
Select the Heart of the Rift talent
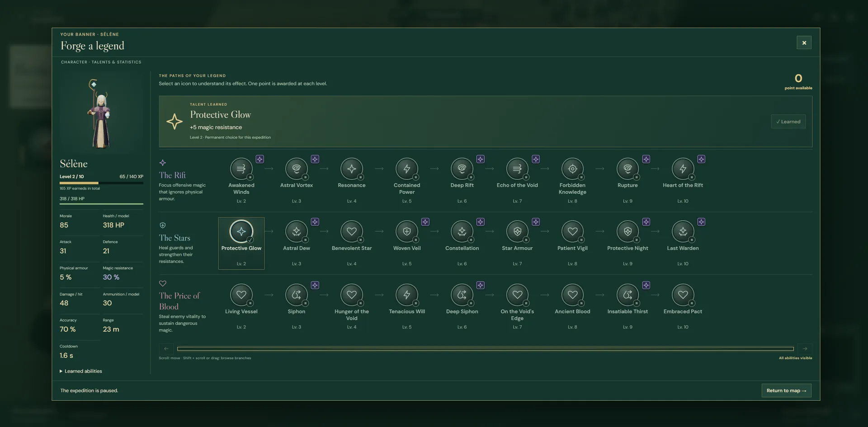[683, 169]
